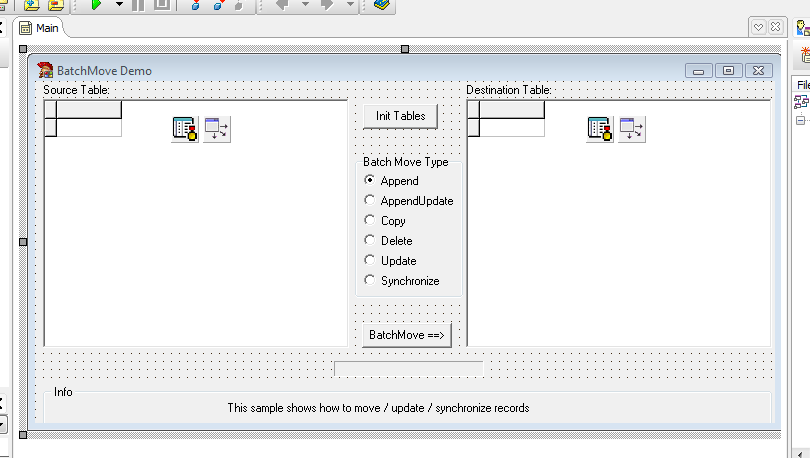The image size is (810, 458).
Task: Choose the AppendUpdate move type
Action: 370,201
